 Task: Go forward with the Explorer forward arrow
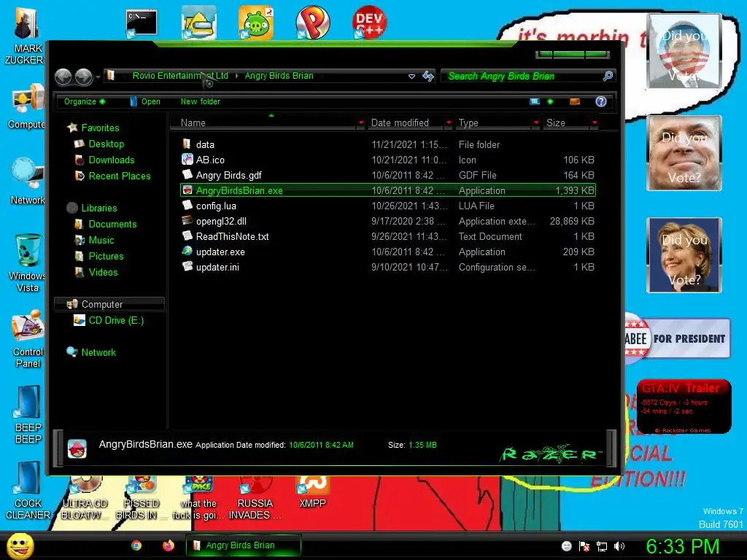(x=84, y=77)
